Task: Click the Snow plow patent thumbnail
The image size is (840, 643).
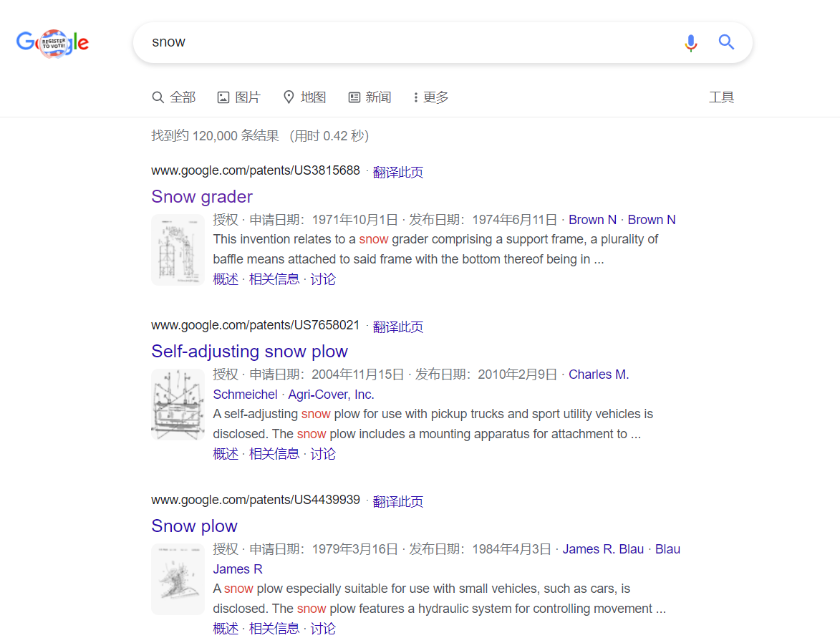Action: (178, 579)
